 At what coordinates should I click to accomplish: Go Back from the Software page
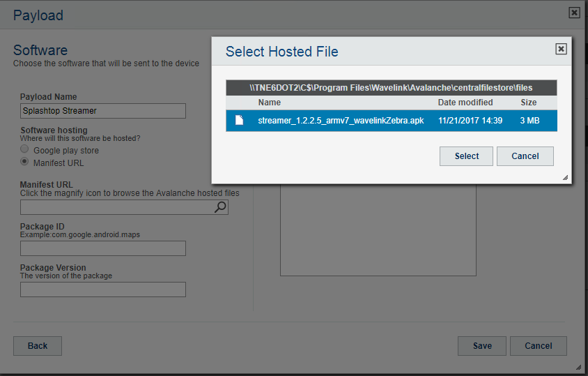click(x=38, y=346)
